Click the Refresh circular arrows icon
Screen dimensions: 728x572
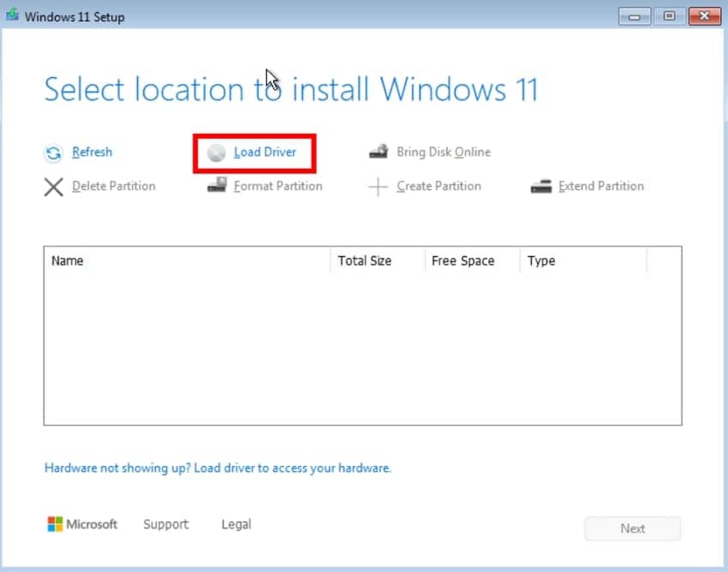[53, 152]
